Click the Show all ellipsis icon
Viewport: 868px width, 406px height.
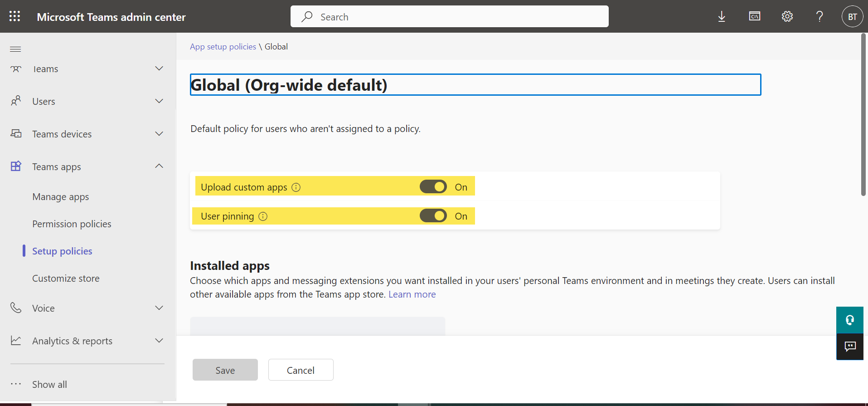tap(16, 384)
